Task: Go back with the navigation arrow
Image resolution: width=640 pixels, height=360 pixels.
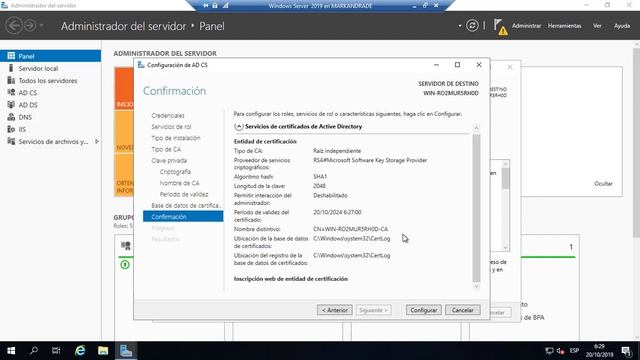Action: pos(13,26)
